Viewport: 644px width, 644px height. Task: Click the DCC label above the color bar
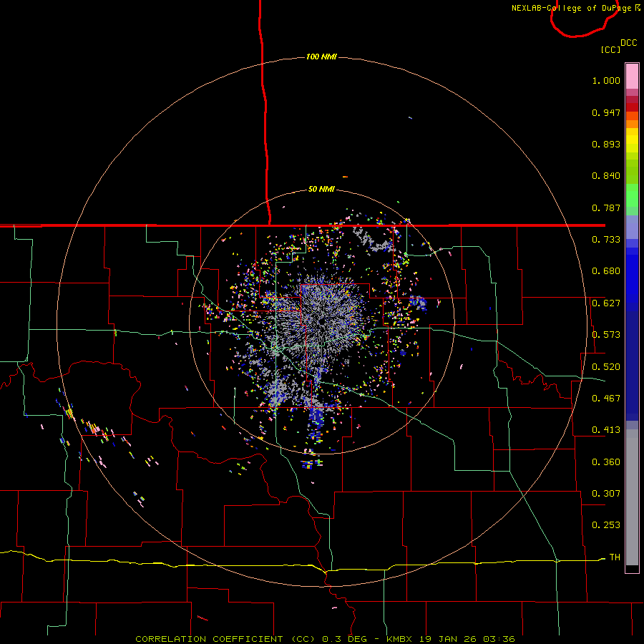(629, 43)
